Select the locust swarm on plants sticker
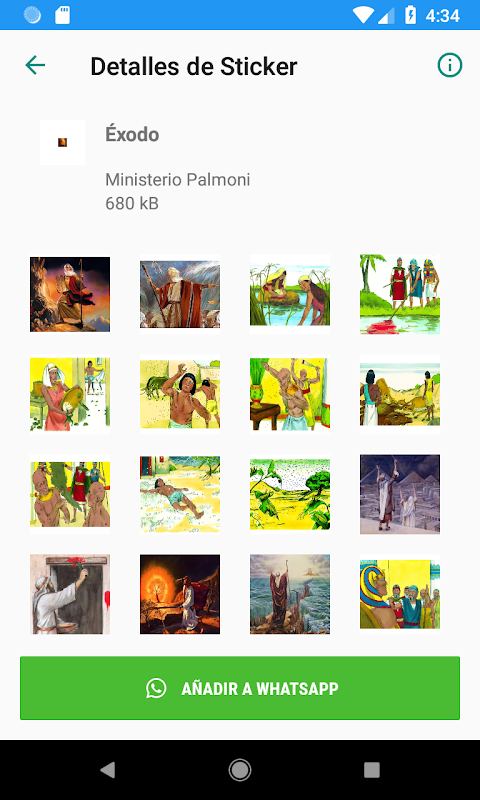 (x=290, y=494)
